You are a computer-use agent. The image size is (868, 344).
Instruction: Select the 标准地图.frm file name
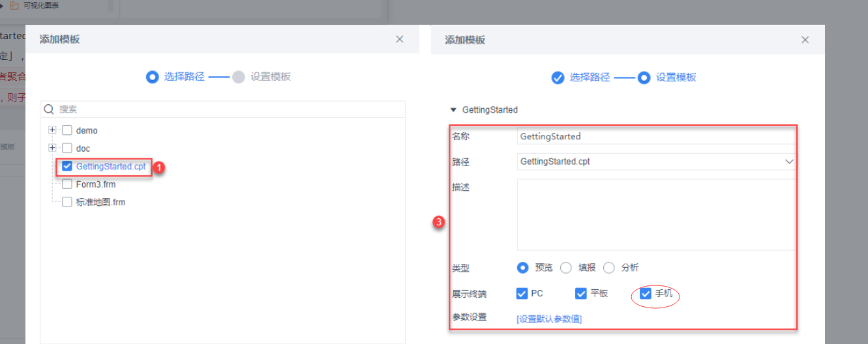click(x=100, y=202)
